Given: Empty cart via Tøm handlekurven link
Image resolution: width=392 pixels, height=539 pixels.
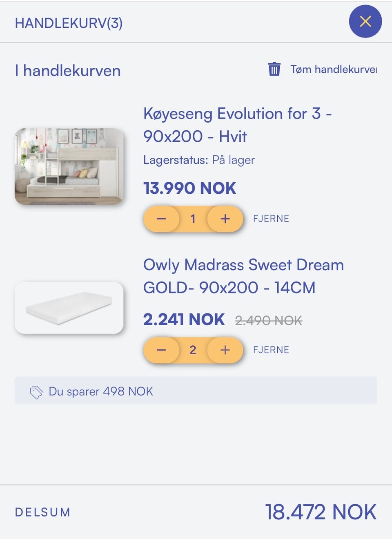Looking at the screenshot, I should click(x=333, y=69).
